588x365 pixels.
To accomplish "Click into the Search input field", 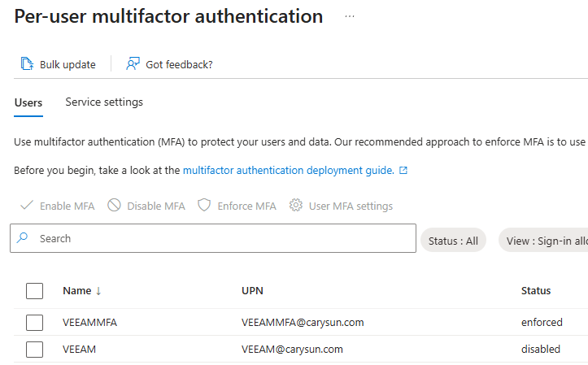I will point(220,238).
